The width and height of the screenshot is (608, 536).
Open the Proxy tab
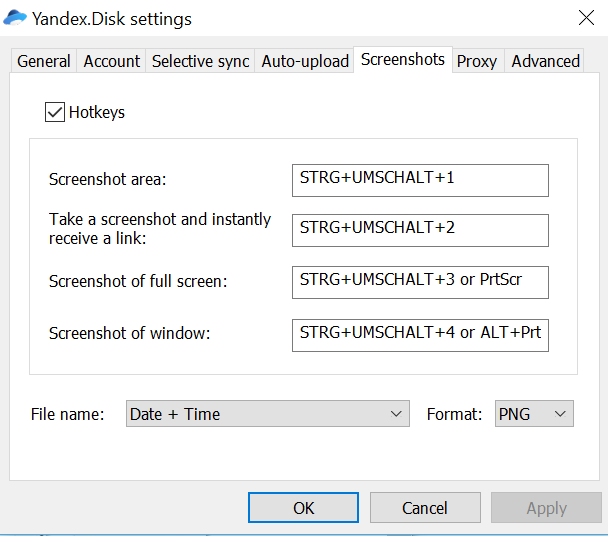point(477,61)
